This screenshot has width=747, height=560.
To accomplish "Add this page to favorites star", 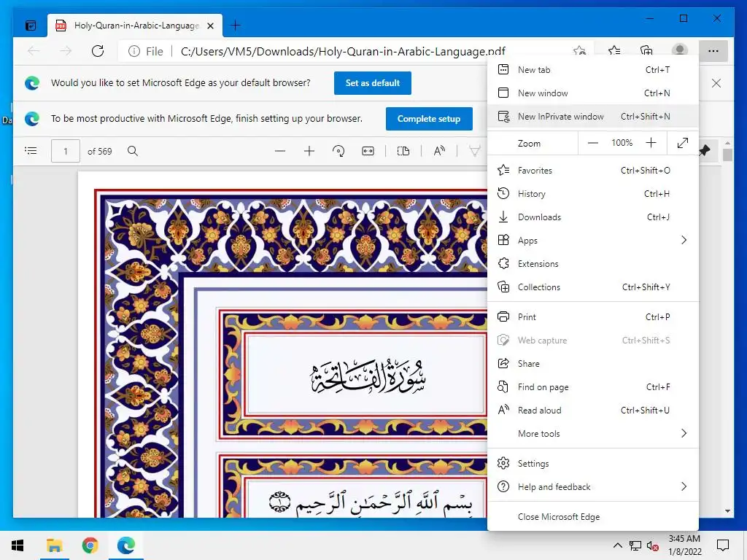I will click(x=579, y=50).
